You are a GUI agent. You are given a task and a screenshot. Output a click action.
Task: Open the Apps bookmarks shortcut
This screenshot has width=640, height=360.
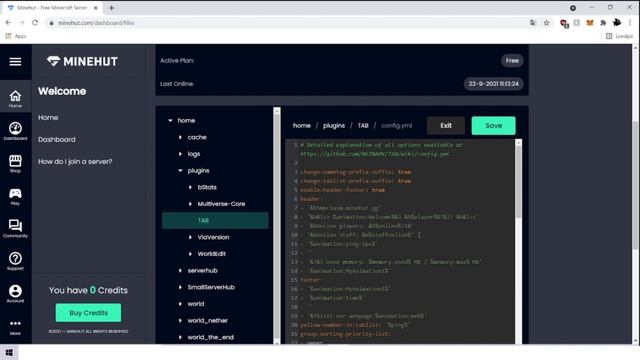pos(16,36)
